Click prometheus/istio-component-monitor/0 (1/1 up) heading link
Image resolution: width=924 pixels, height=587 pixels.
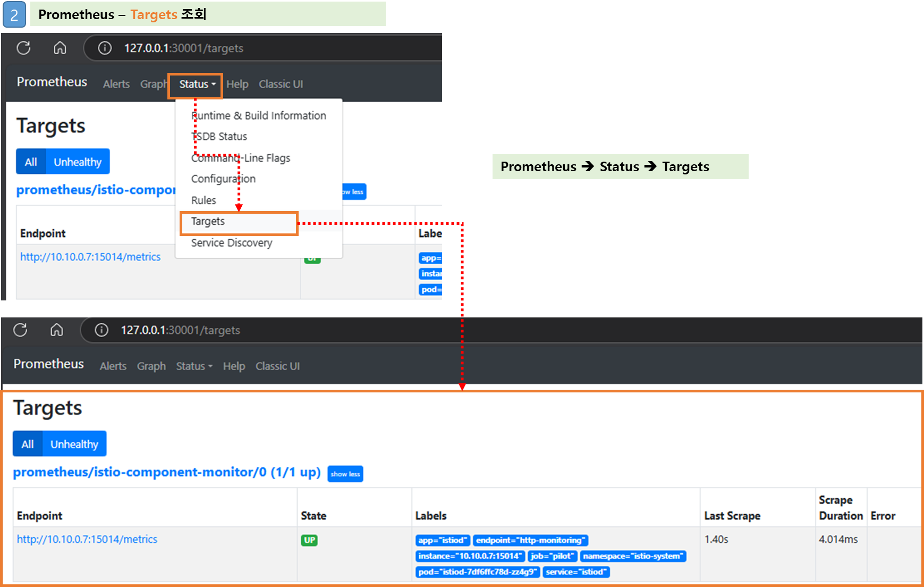coord(167,472)
